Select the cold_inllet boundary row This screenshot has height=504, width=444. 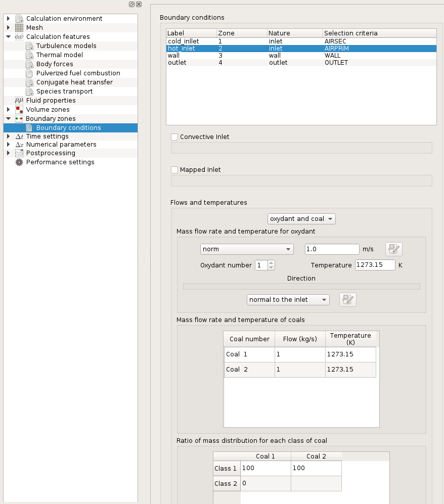[301, 41]
